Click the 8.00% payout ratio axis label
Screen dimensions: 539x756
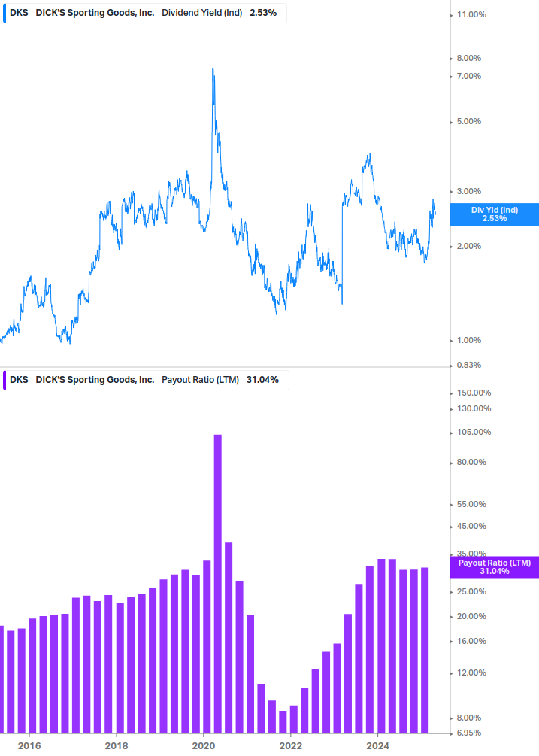point(468,718)
